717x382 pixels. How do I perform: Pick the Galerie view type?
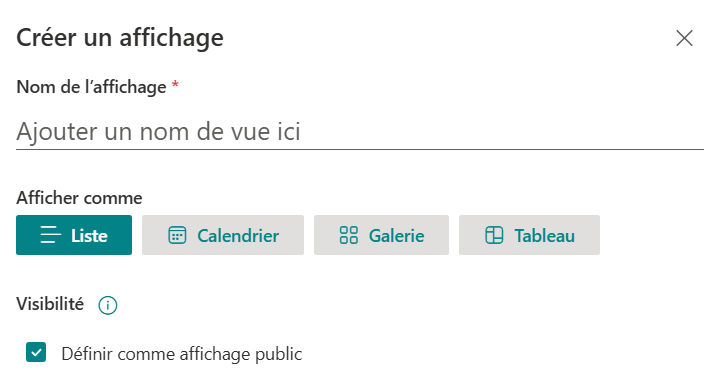tap(381, 235)
